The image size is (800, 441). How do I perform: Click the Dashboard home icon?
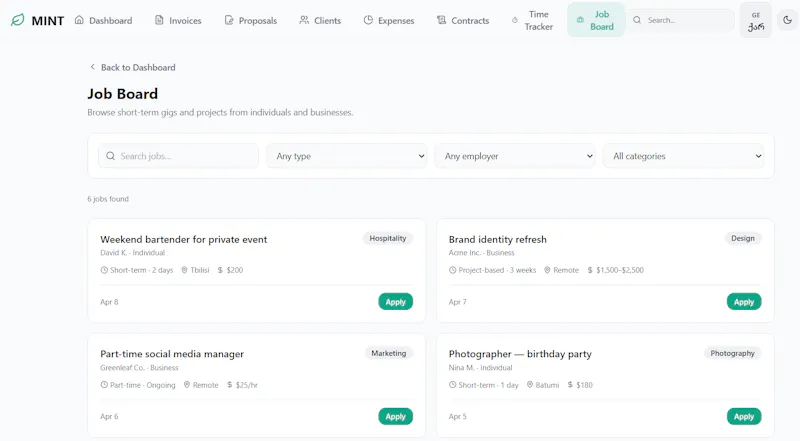(79, 20)
